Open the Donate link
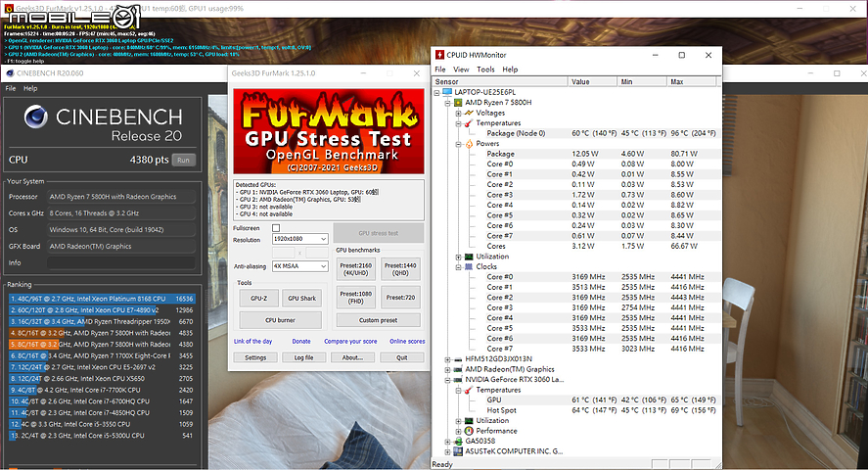 click(301, 341)
